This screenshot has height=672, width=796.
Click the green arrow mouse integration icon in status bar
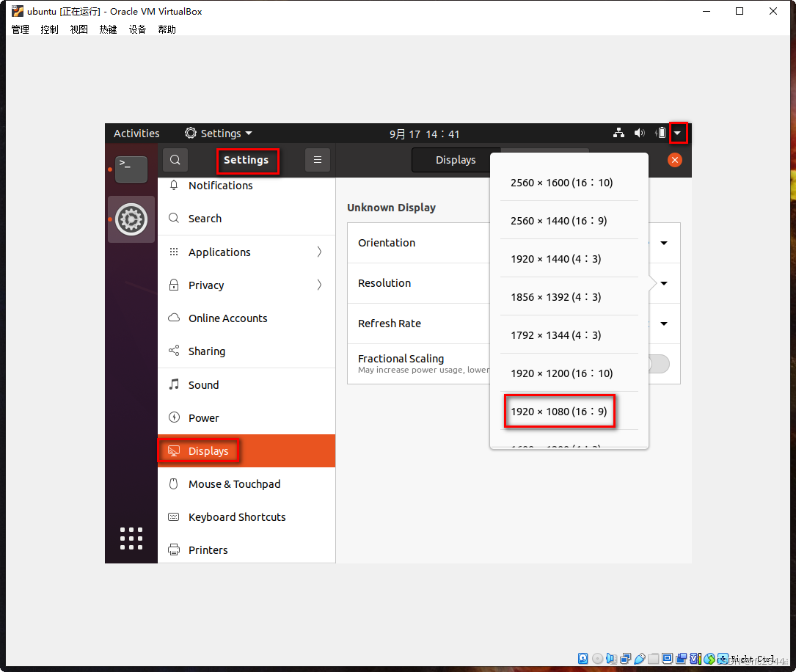(x=709, y=658)
